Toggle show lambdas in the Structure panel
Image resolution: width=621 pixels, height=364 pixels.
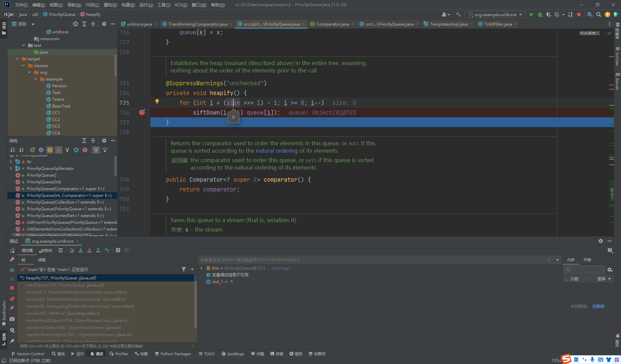pos(85,150)
